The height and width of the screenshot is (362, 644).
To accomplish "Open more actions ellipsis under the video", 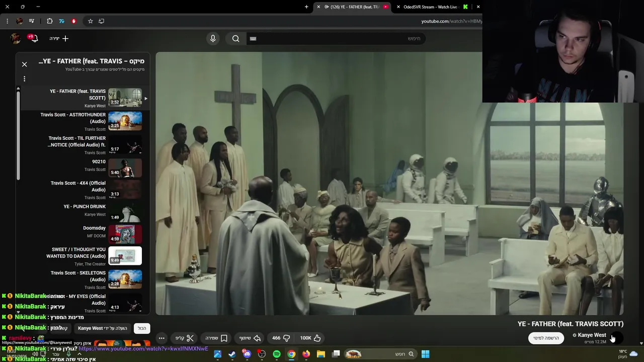I will click(x=162, y=338).
